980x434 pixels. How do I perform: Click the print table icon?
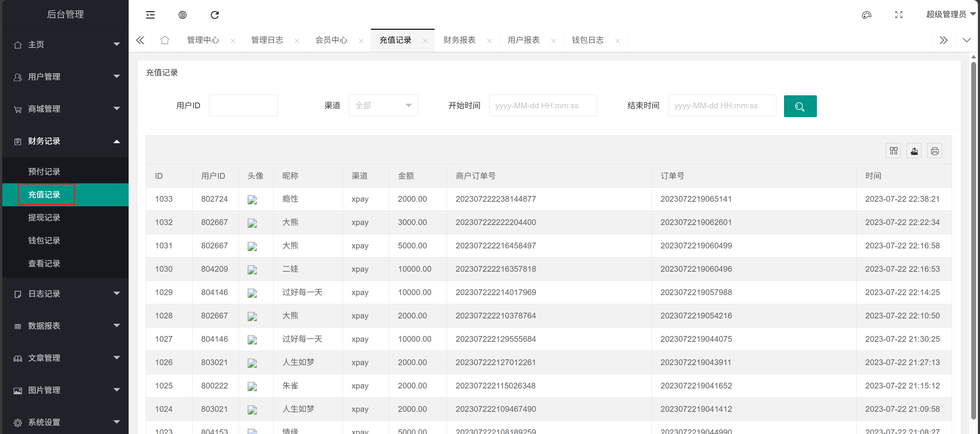935,151
